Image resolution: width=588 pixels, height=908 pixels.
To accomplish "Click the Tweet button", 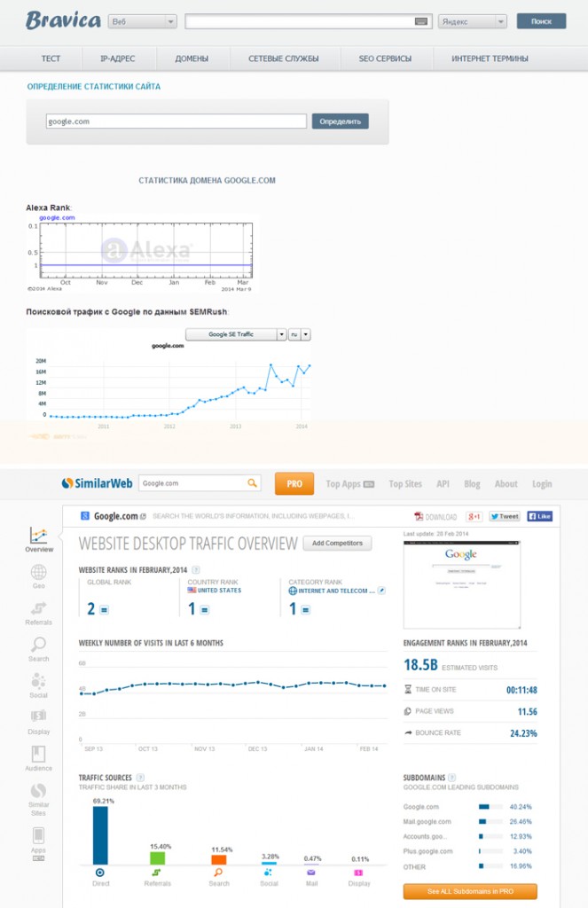I will point(504,517).
